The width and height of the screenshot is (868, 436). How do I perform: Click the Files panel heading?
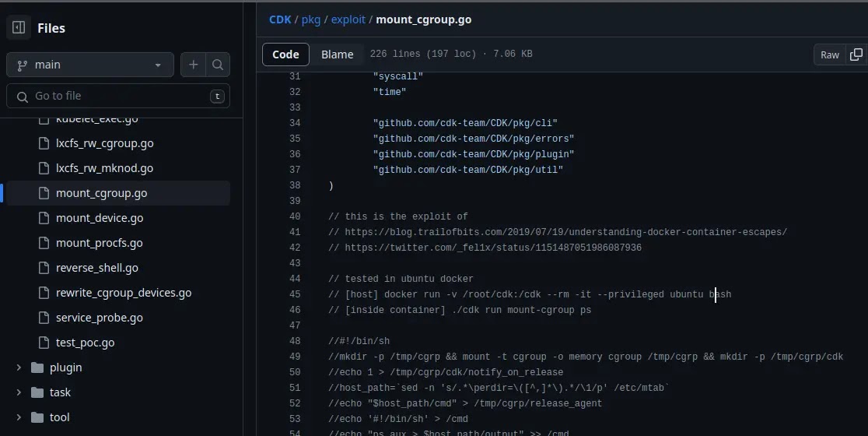(x=51, y=28)
